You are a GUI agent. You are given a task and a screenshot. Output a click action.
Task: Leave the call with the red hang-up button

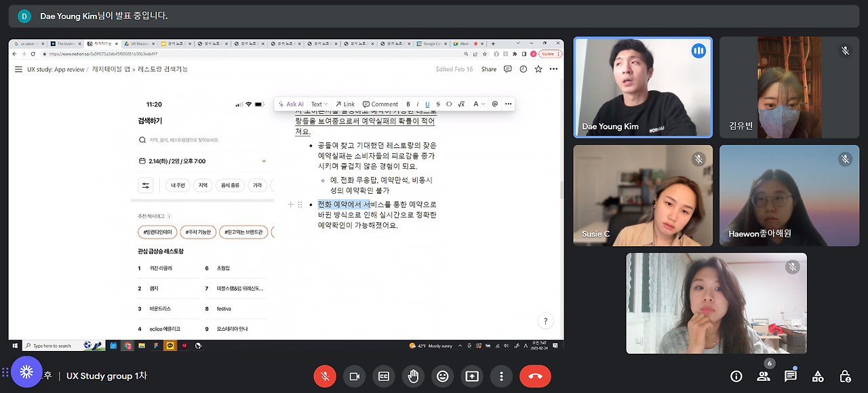535,376
